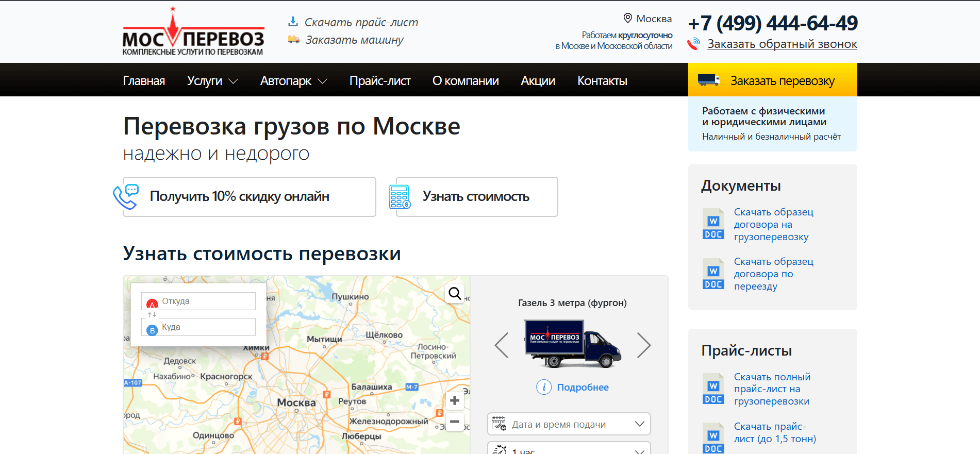
Task: Open Дата и время подачи dropdown
Action: pyautogui.click(x=569, y=424)
